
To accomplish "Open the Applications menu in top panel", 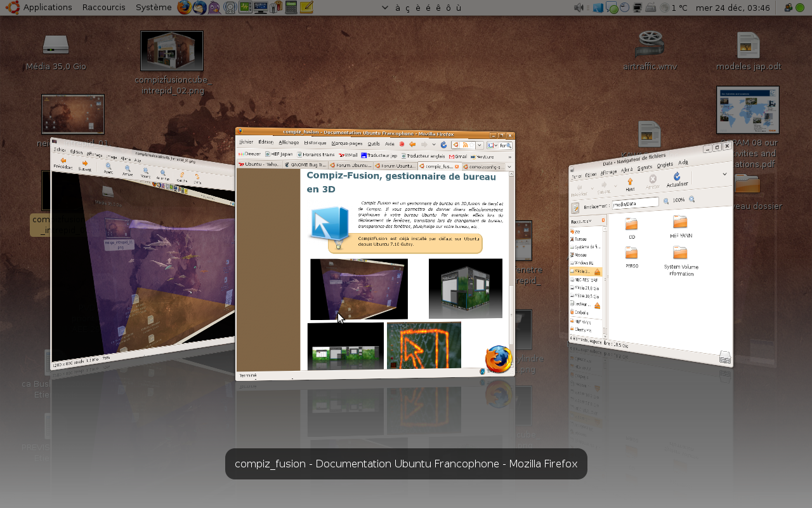I will (x=39, y=8).
